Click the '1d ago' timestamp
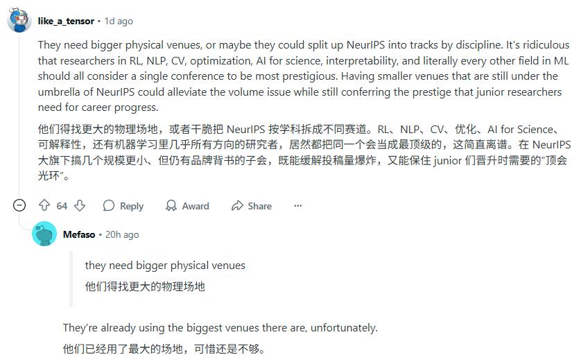The width and height of the screenshot is (588, 364). (x=119, y=21)
